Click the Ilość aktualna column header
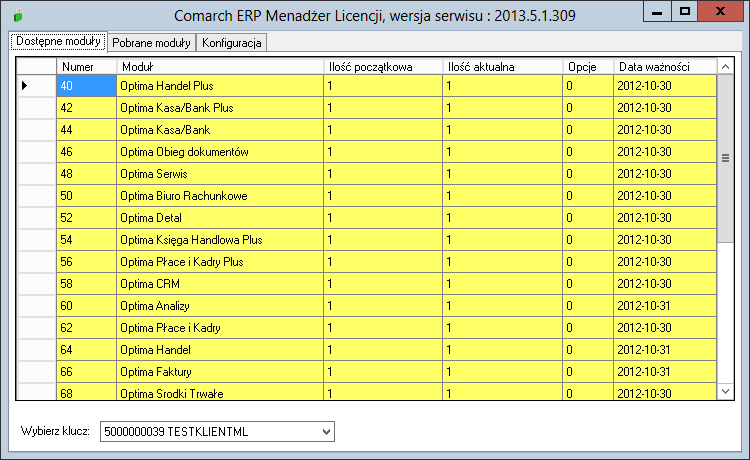Screen dimensions: 750x460 click(503, 66)
